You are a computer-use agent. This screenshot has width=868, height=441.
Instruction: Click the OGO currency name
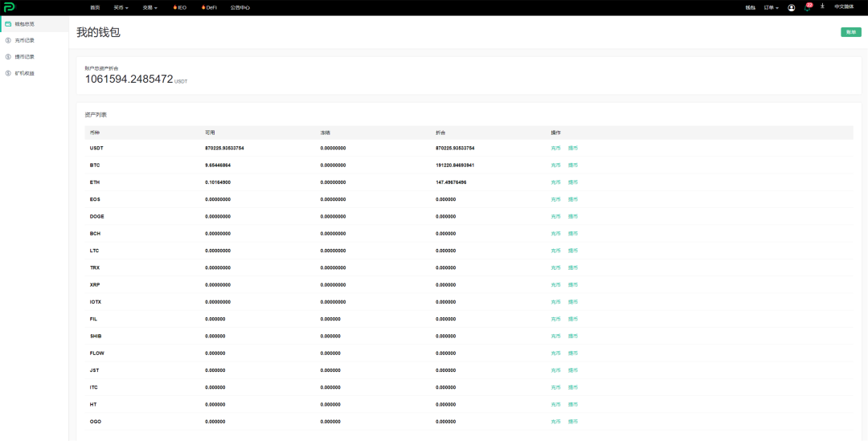coord(95,422)
